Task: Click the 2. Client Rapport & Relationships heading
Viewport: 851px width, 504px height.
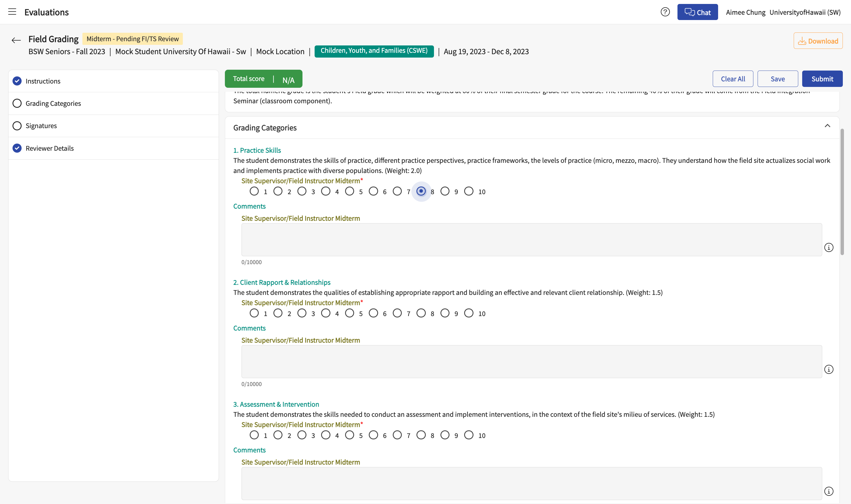Action: 282,282
